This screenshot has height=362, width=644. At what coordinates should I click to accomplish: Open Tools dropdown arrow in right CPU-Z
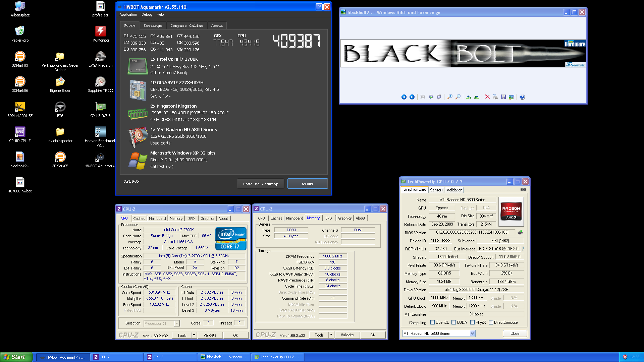(331, 335)
